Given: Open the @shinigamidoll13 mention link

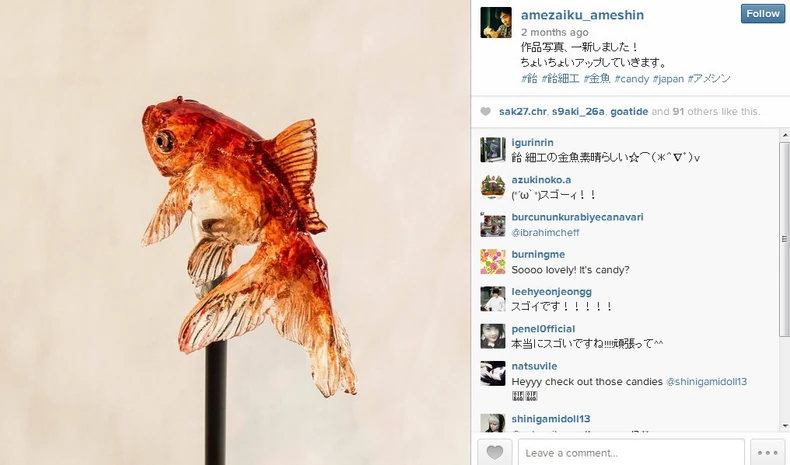Looking at the screenshot, I should pyautogui.click(x=706, y=381).
